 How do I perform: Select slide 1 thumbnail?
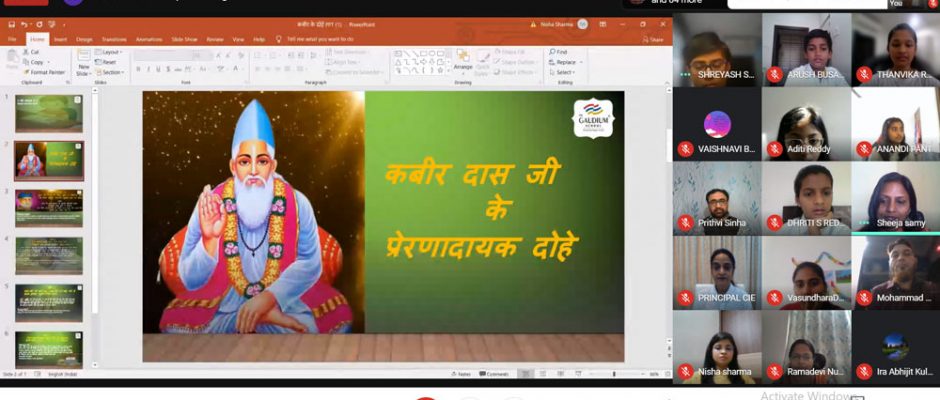pyautogui.click(x=49, y=113)
